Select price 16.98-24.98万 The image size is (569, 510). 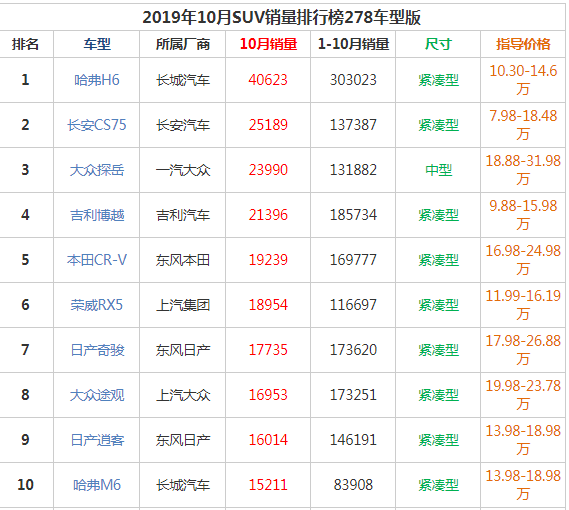click(523, 260)
